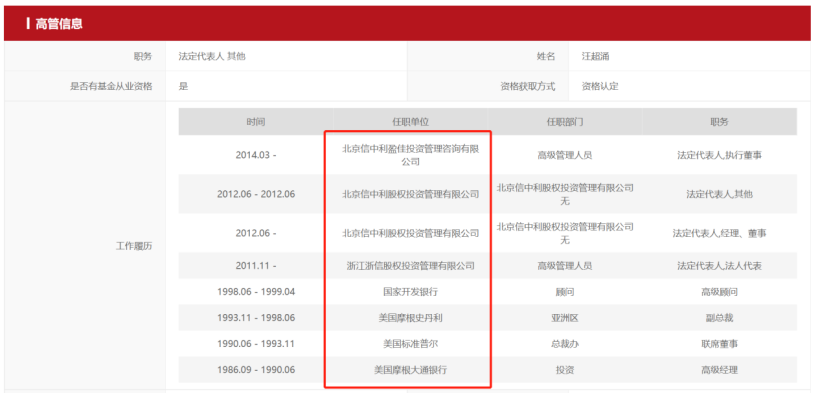Select the 高级顾问 position cell

click(x=719, y=292)
